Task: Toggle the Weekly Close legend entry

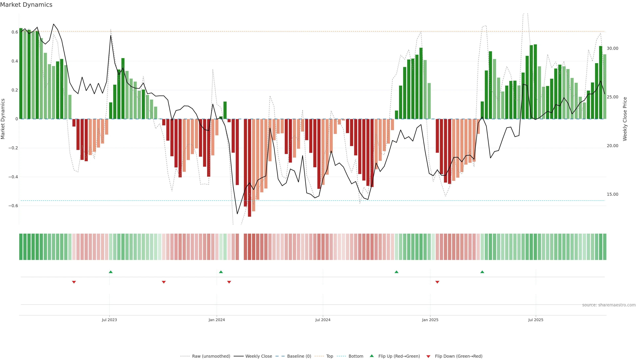Action: [258, 356]
